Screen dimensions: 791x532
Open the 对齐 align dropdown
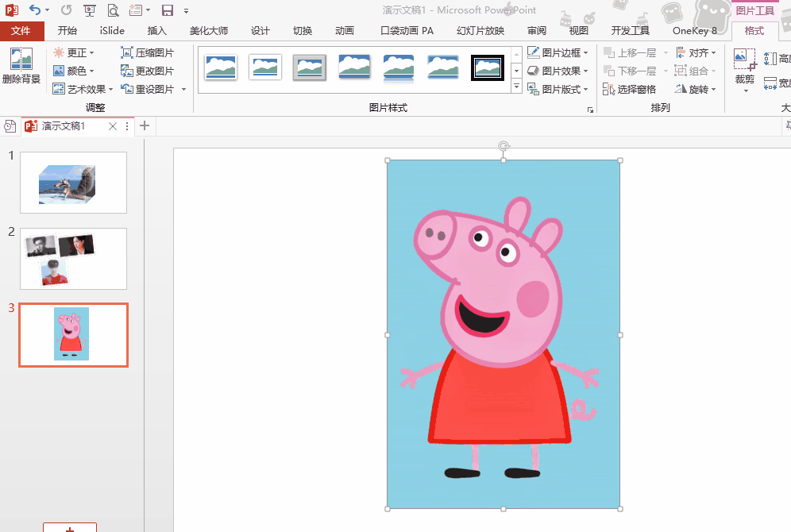[696, 53]
